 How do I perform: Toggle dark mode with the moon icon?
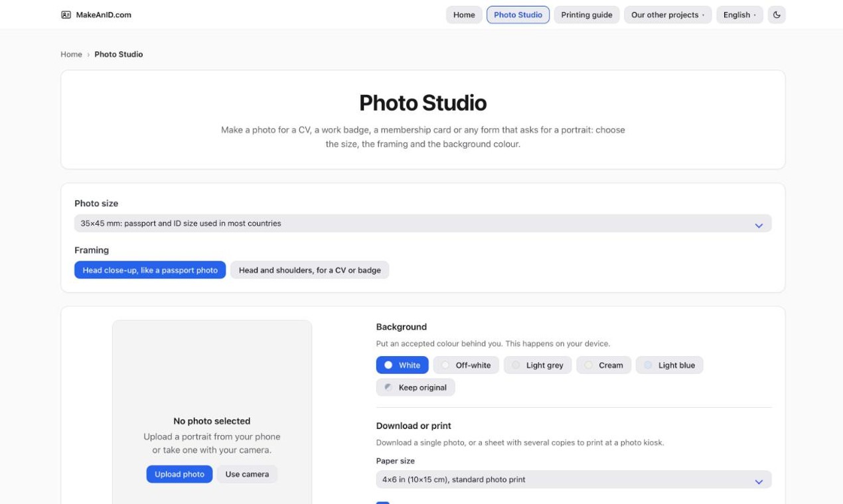777,15
